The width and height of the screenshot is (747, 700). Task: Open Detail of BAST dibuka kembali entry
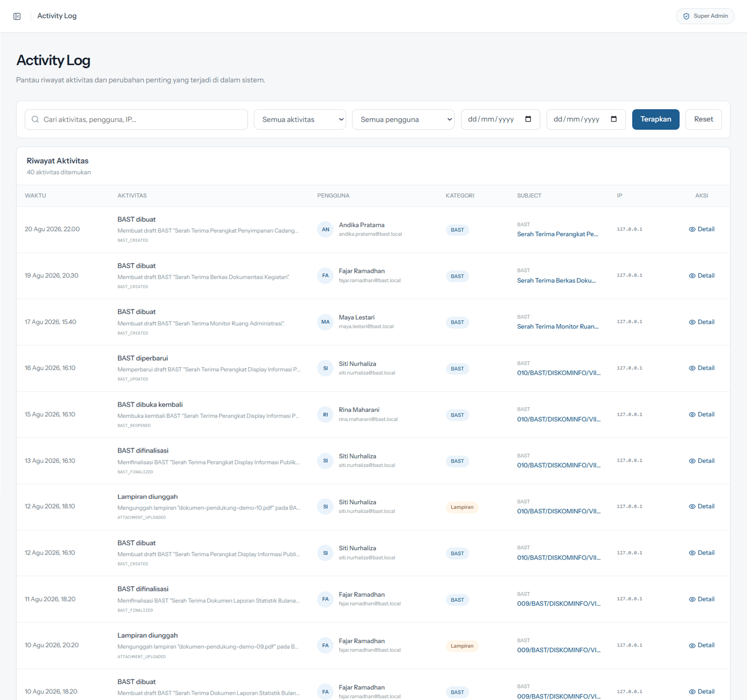click(x=701, y=414)
